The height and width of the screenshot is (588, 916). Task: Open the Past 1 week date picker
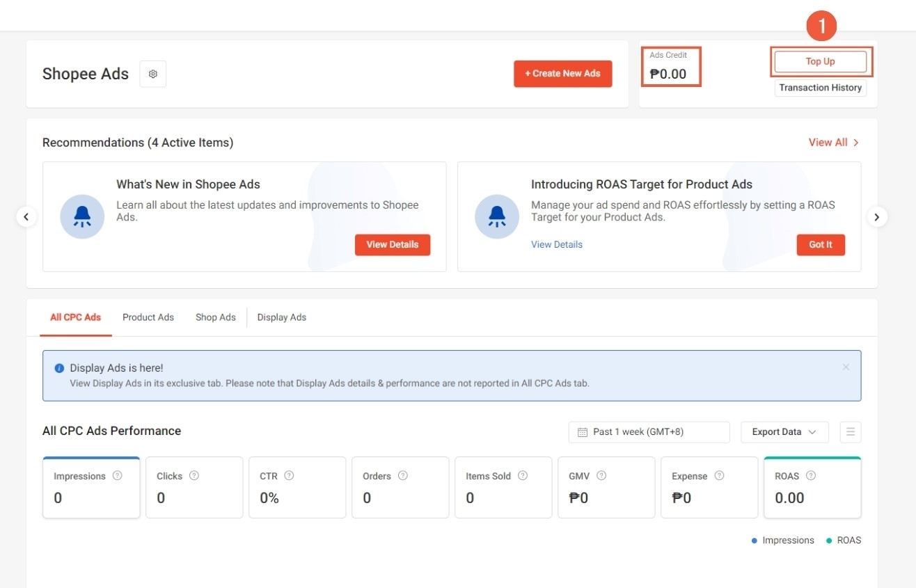pyautogui.click(x=649, y=432)
